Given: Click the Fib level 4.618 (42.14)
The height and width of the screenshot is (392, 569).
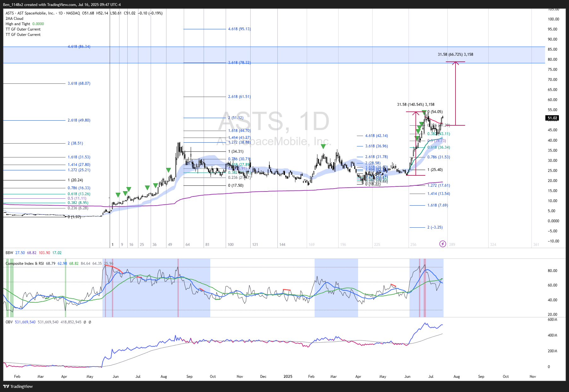Looking at the screenshot, I should tap(376, 136).
